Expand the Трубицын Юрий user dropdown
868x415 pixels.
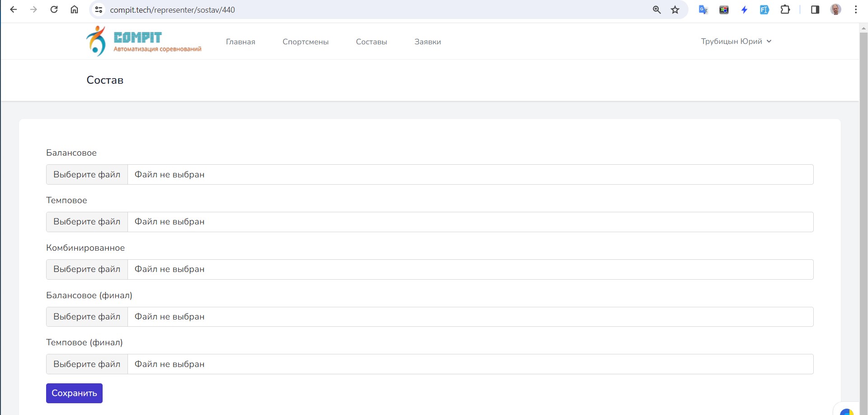click(x=736, y=41)
